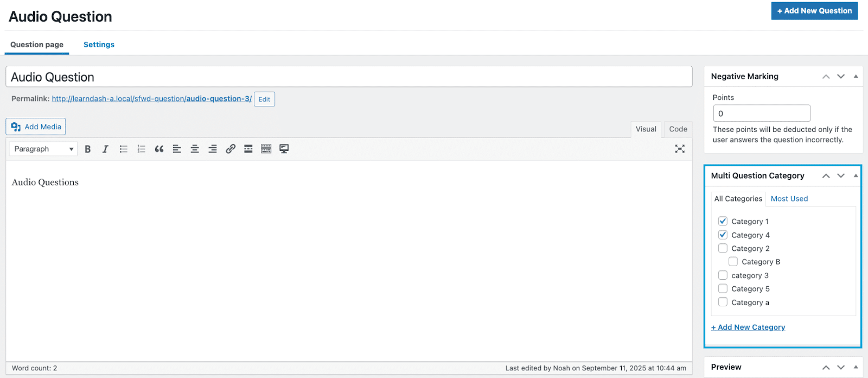The image size is (868, 378).
Task: Select the All Categories tab
Action: 738,199
